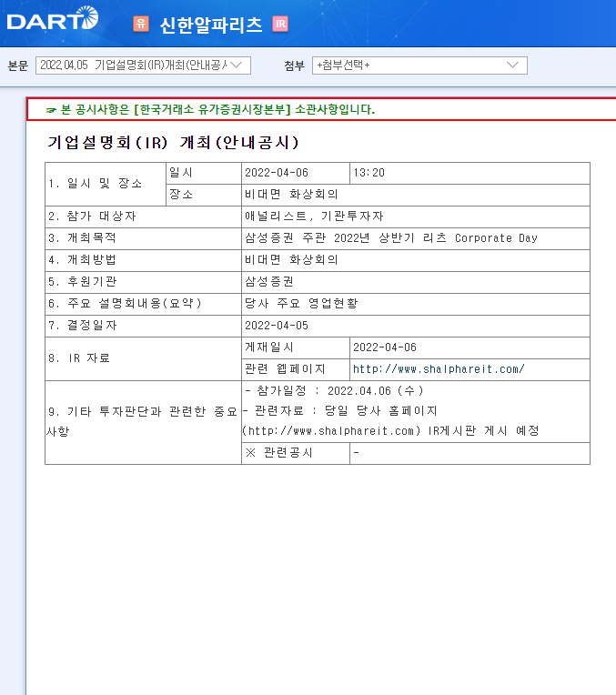Click the 기업설명회(IR) 개최(안내공시) title

click(x=174, y=143)
